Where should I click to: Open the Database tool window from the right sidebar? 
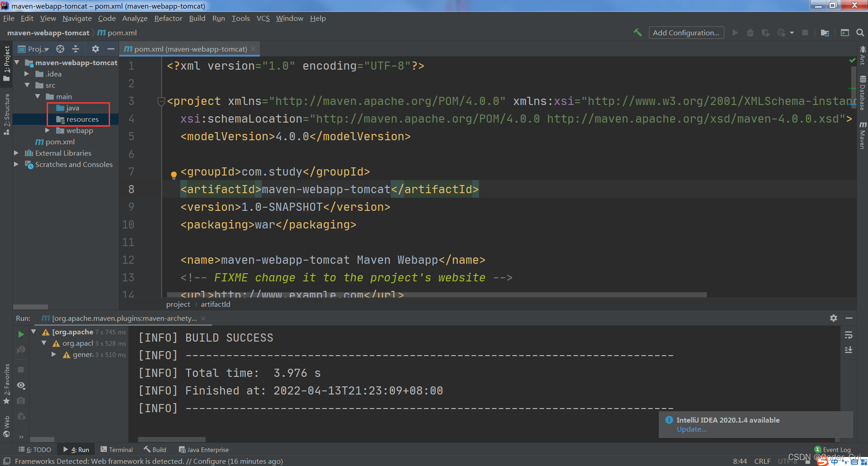click(x=863, y=93)
